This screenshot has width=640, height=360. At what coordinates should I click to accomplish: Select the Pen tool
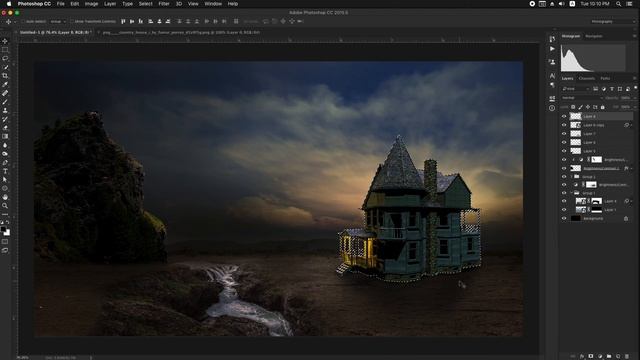pos(5,162)
